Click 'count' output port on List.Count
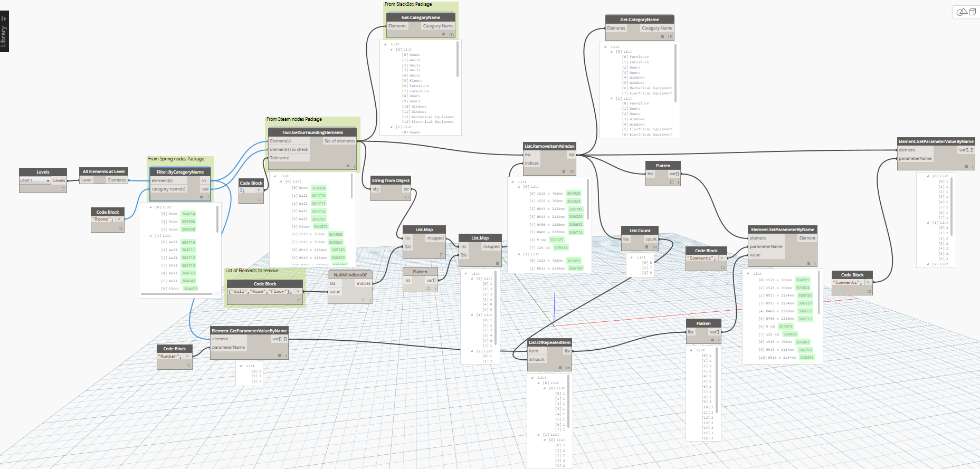This screenshot has height=469, width=980. click(x=651, y=239)
